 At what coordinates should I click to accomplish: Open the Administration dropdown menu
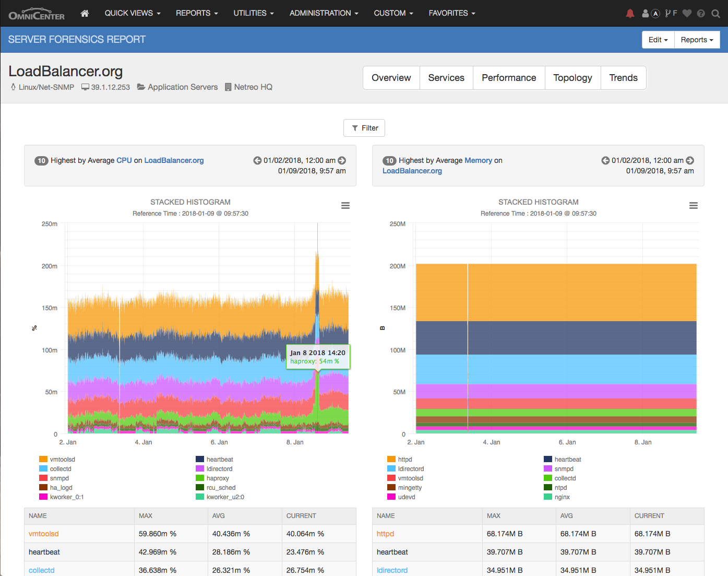tap(324, 13)
